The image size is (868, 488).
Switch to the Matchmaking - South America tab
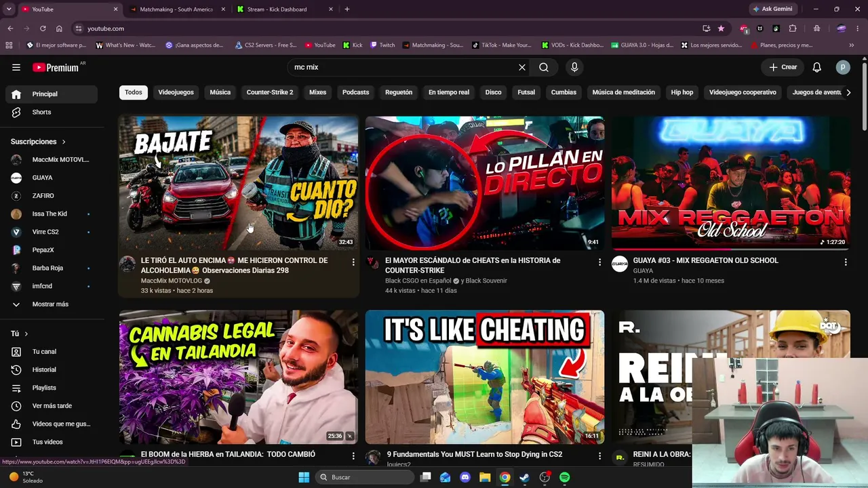click(x=176, y=9)
